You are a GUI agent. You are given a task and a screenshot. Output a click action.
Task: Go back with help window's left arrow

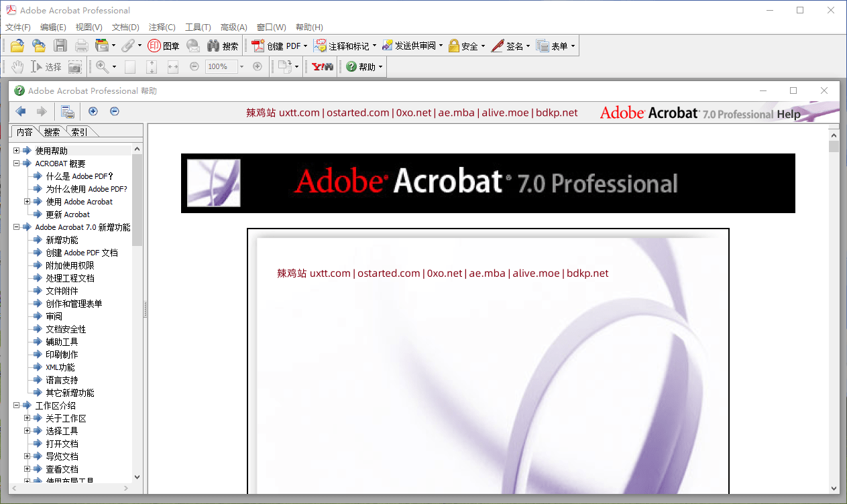coord(21,112)
